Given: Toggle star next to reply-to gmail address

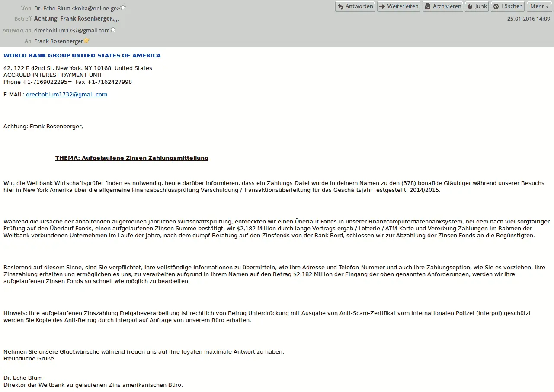Looking at the screenshot, I should click(x=113, y=30).
